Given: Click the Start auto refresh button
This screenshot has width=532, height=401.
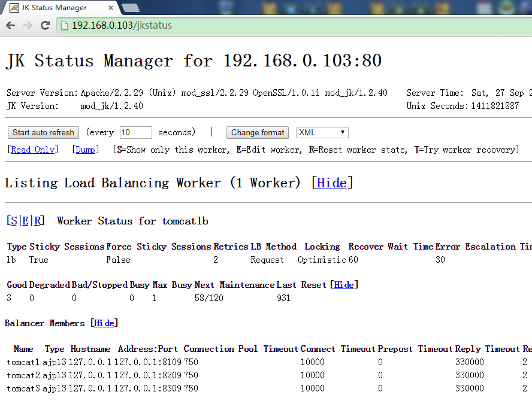Looking at the screenshot, I should point(43,132).
